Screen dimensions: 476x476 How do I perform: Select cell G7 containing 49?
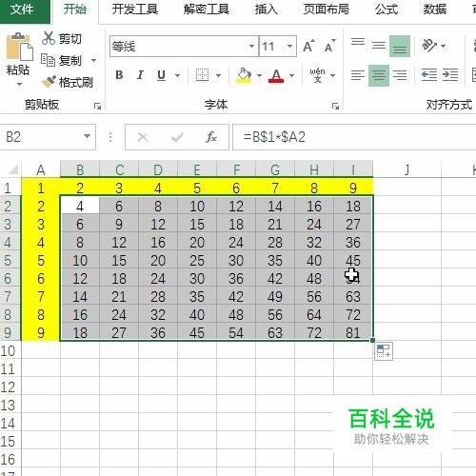pyautogui.click(x=275, y=296)
